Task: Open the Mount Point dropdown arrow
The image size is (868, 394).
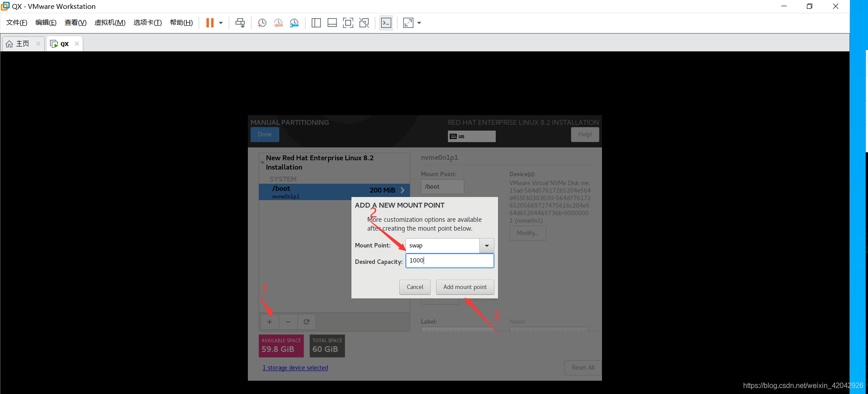Action: 487,246
